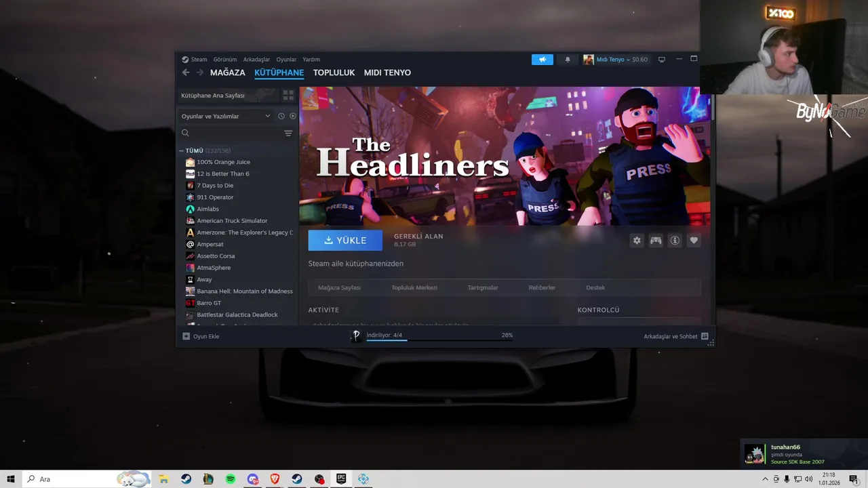Open the Steam announcements megaphone button
868x488 pixels.
point(542,60)
